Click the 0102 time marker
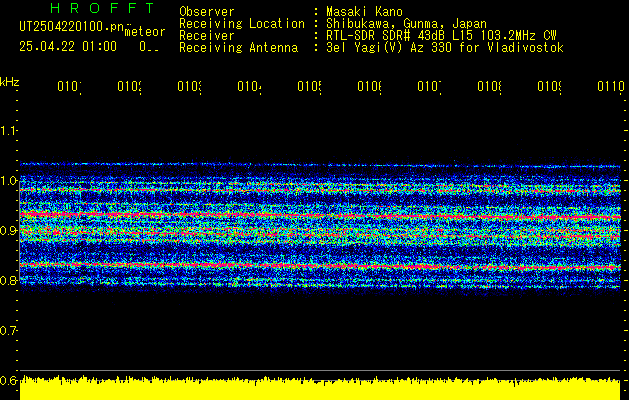The width and height of the screenshot is (629, 400). click(x=130, y=87)
